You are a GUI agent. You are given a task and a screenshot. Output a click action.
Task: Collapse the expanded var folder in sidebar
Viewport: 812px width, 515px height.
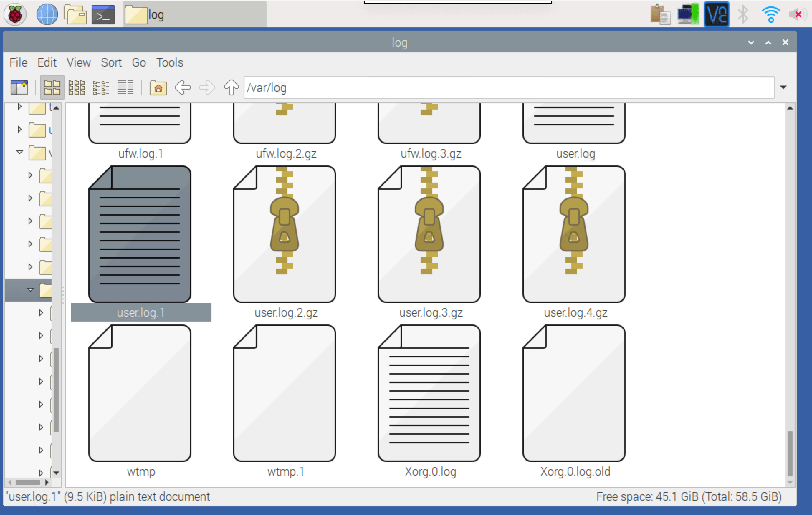coord(19,153)
